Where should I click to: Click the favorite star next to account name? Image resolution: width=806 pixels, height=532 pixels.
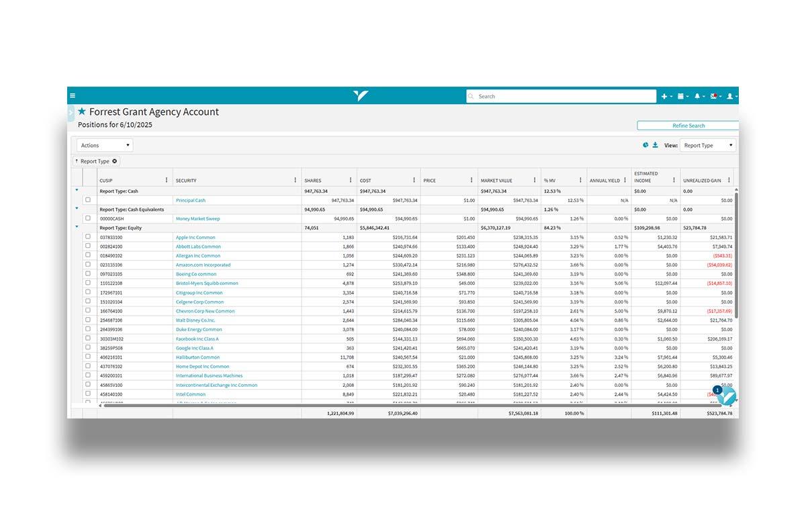pos(82,112)
